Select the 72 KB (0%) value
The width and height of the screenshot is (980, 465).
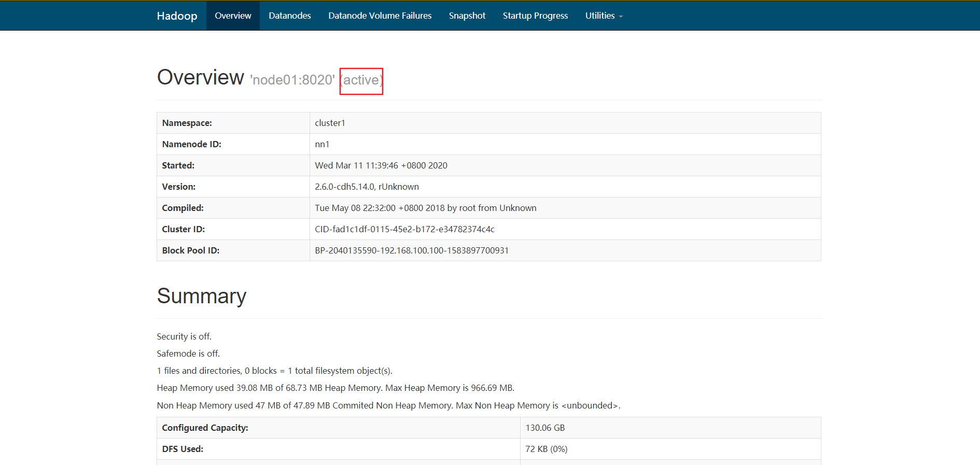[x=547, y=449]
